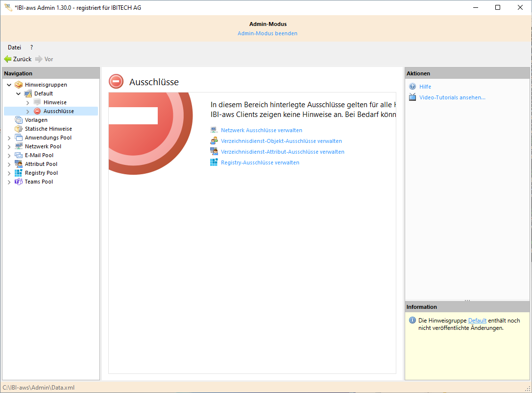532x393 pixels.
Task: Expand the Hinweise subtree chevron
Action: (28, 103)
